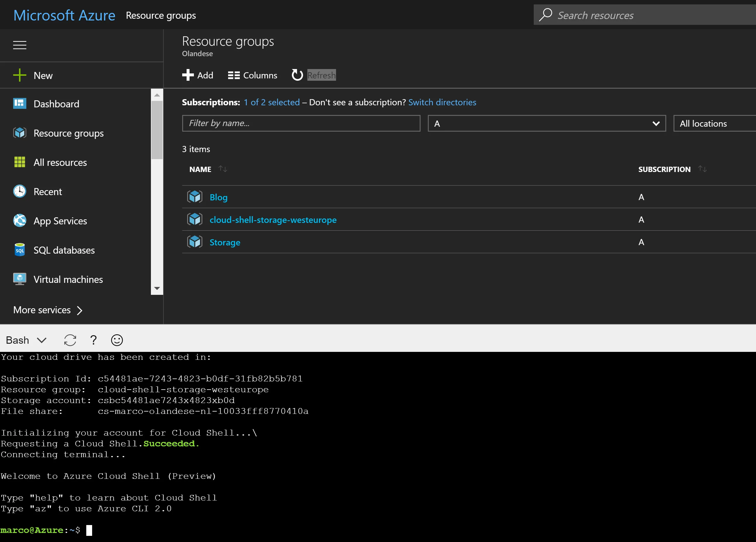Open the hamburger menu icon

(20, 45)
